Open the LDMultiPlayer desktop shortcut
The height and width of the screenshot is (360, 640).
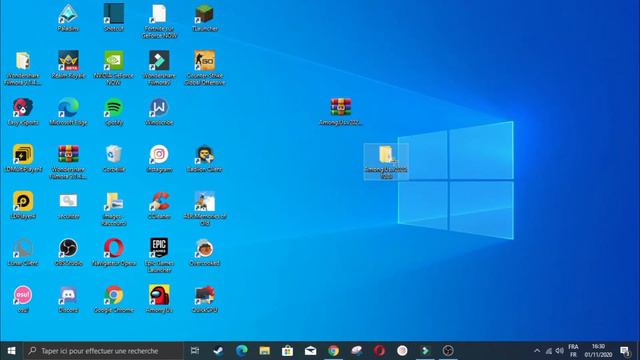23,158
